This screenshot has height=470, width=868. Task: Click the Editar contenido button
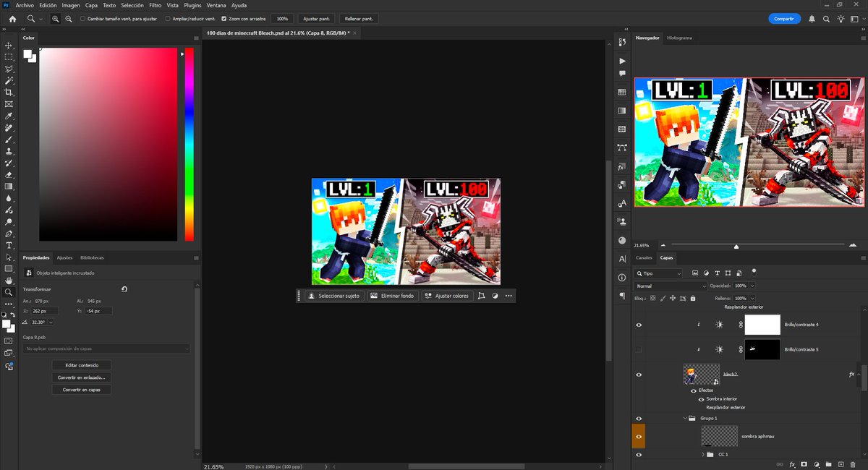[81, 365]
